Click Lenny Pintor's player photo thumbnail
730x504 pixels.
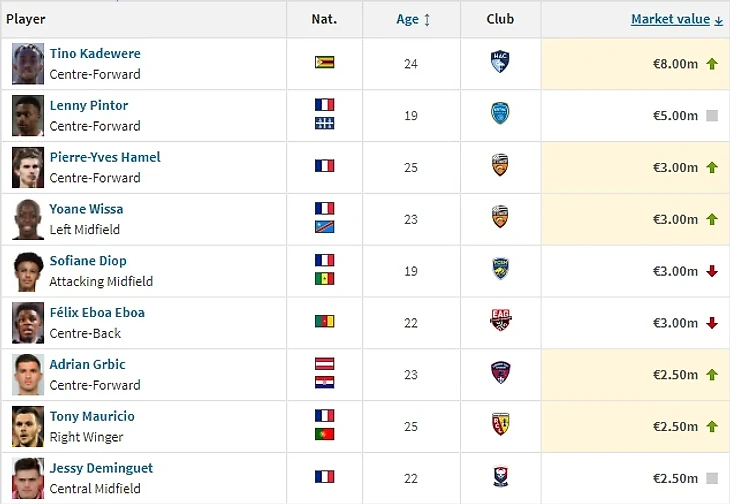28,115
